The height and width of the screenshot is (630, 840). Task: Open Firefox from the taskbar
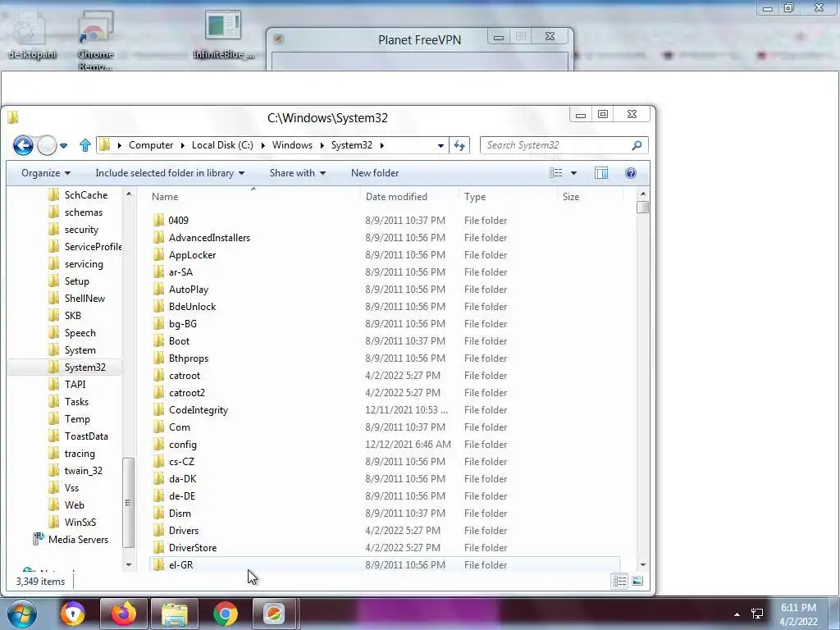tap(123, 614)
